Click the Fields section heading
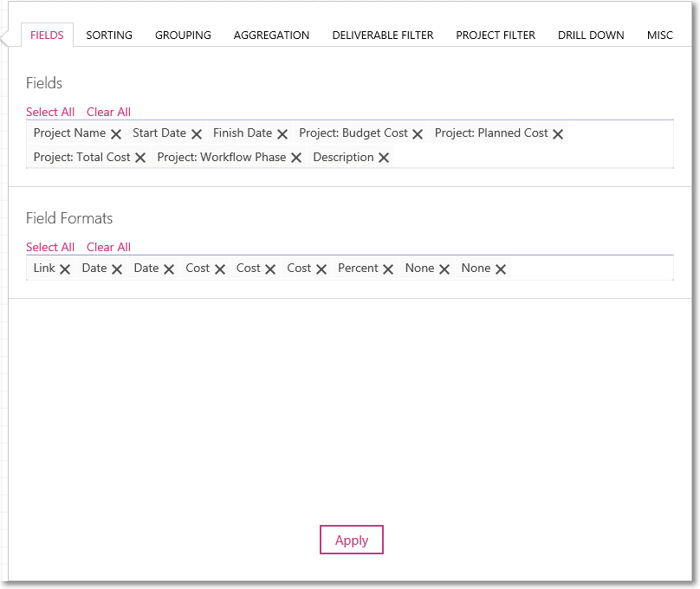The height and width of the screenshot is (589, 700). (x=43, y=83)
